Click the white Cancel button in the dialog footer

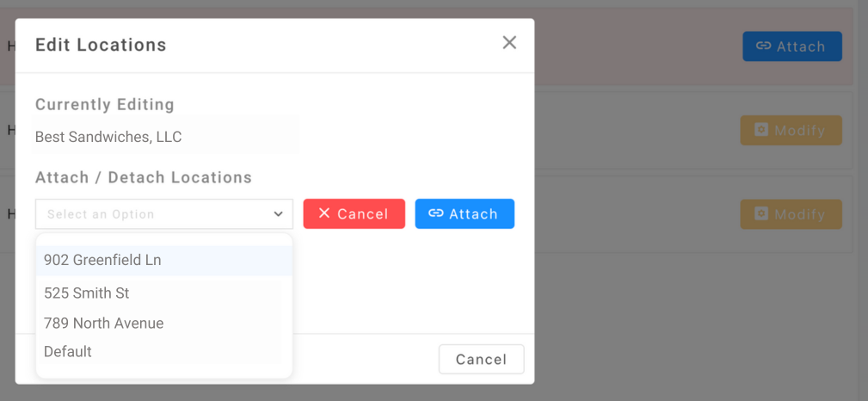pos(481,360)
